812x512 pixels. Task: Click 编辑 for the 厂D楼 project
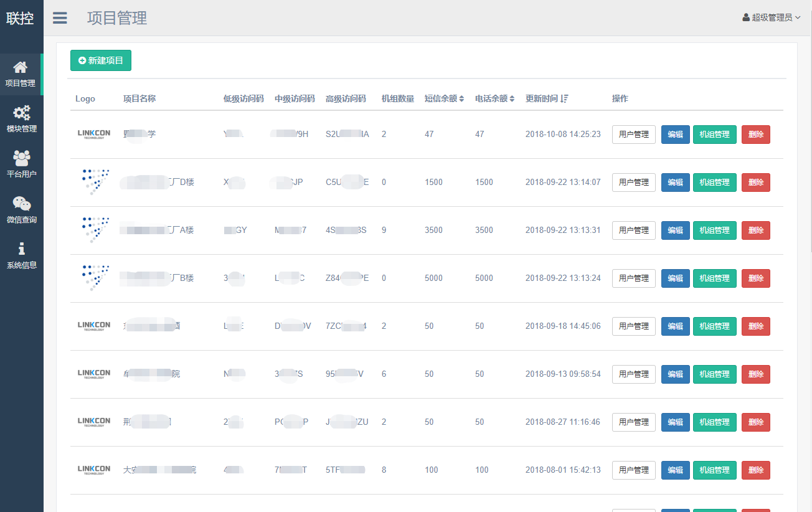click(x=675, y=183)
